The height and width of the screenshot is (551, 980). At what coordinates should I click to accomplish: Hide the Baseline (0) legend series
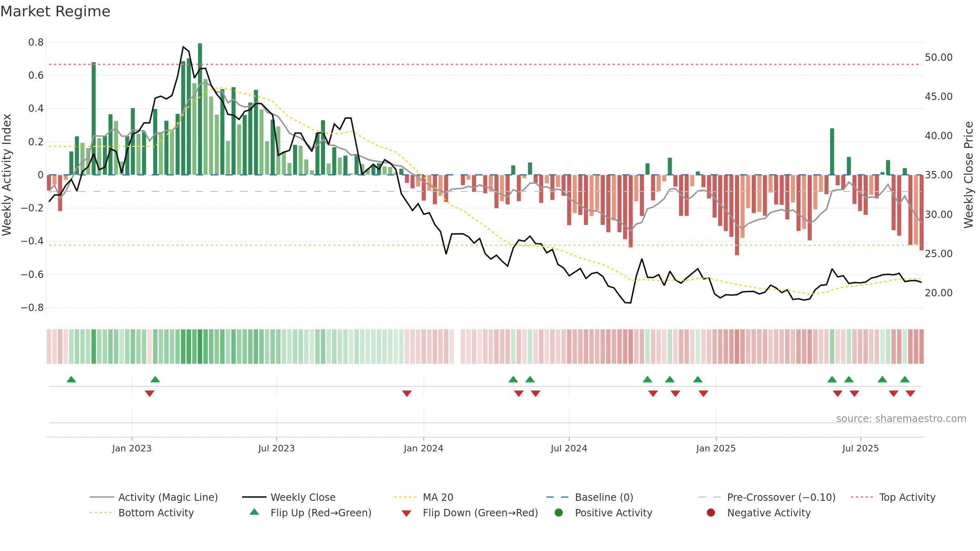[590, 497]
